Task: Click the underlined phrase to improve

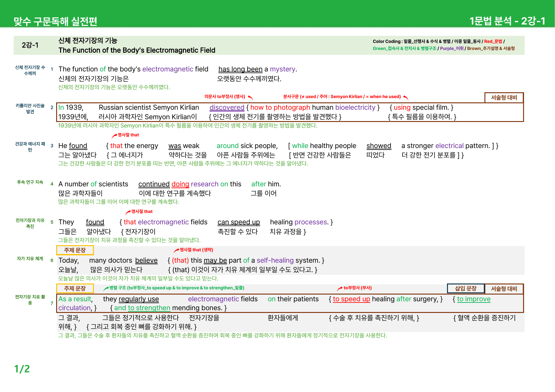Action: click(x=474, y=299)
